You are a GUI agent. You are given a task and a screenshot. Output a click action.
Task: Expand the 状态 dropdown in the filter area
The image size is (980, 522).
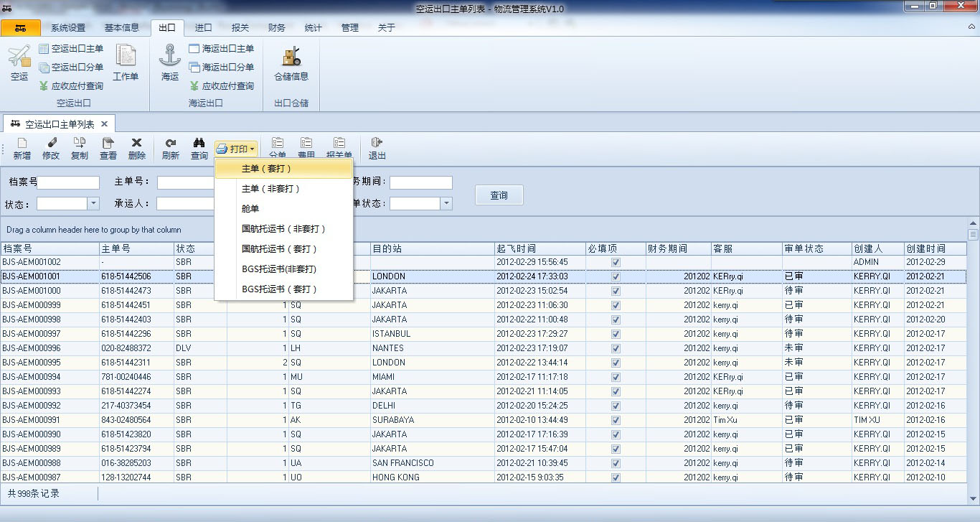pyautogui.click(x=93, y=204)
